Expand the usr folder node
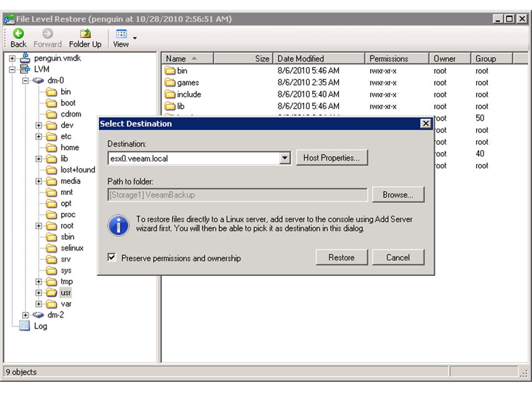This screenshot has height=399, width=532. tap(39, 293)
